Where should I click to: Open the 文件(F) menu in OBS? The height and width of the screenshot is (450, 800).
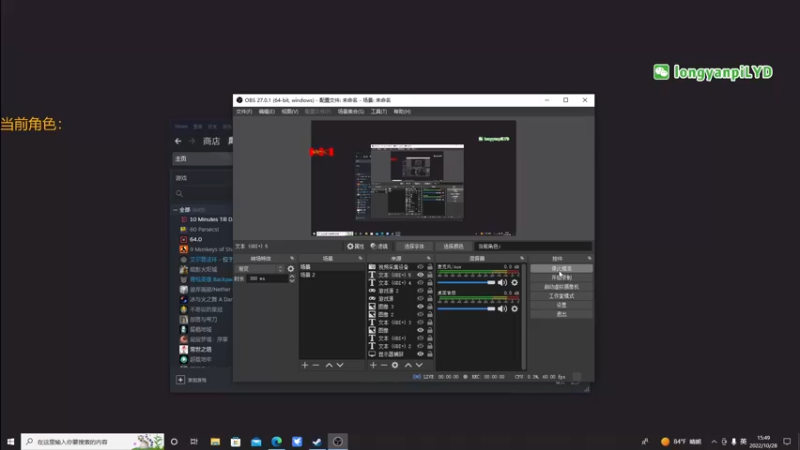click(244, 112)
